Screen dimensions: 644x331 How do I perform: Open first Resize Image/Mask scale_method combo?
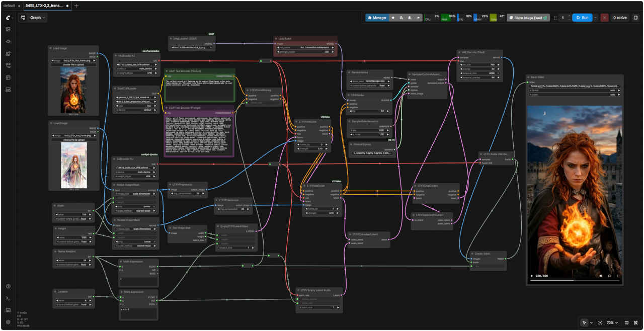[135, 211]
